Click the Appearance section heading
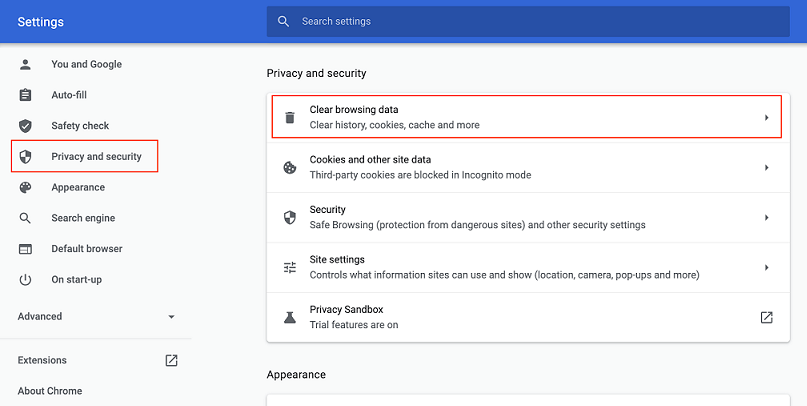This screenshot has height=406, width=807. 296,375
